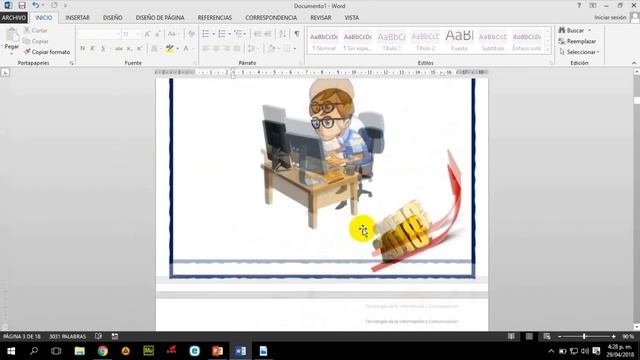Click the vertical scrollbar thumb

[x=636, y=100]
